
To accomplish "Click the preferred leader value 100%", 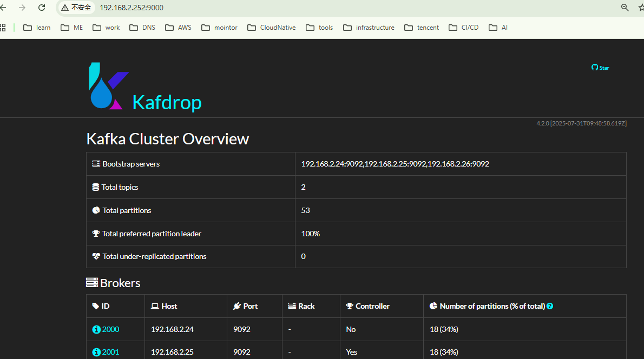I will (x=311, y=234).
